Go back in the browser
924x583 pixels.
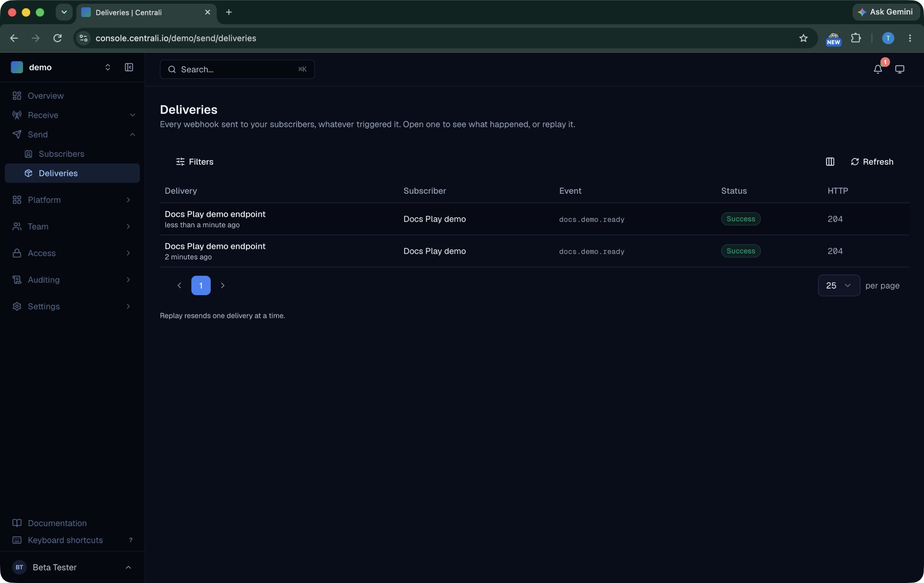coord(14,38)
